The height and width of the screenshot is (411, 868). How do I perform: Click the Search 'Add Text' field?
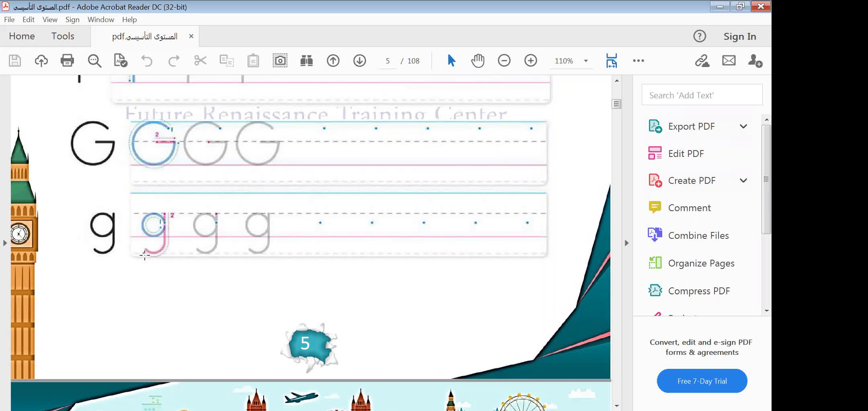(702, 95)
